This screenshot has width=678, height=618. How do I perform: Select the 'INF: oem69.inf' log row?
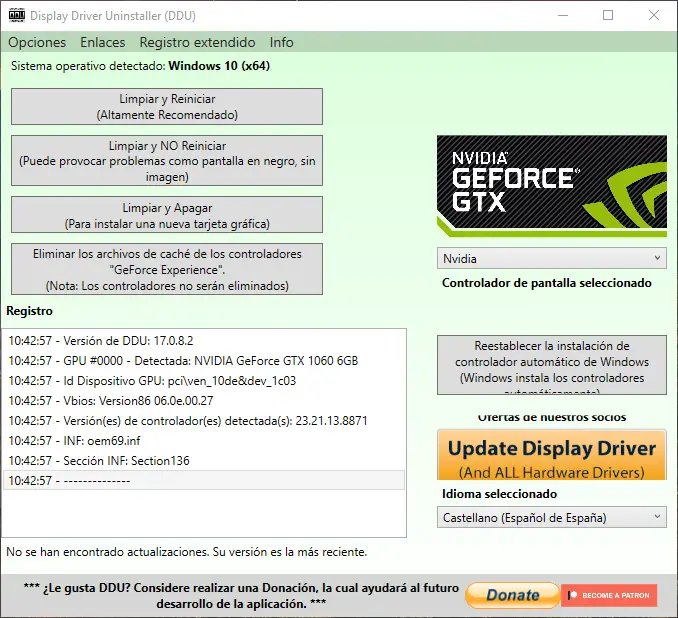tap(204, 440)
